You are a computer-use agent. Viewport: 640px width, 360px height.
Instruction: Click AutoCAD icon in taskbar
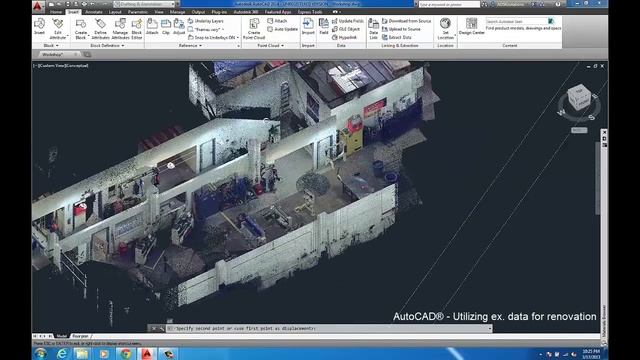tap(147, 354)
